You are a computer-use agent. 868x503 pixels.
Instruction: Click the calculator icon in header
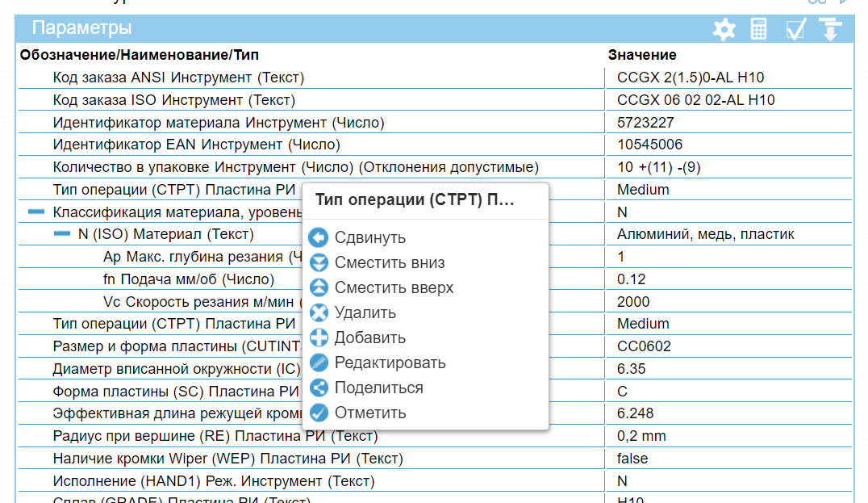pos(758,30)
